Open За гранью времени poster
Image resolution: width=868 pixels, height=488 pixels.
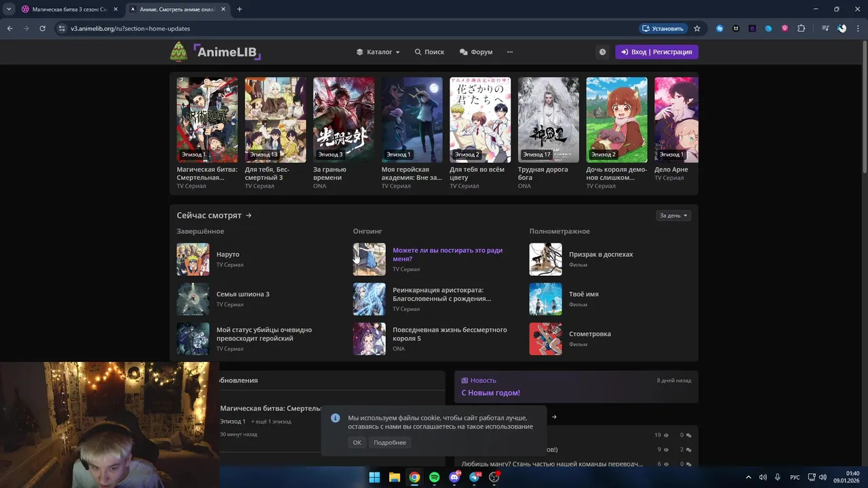coord(343,119)
